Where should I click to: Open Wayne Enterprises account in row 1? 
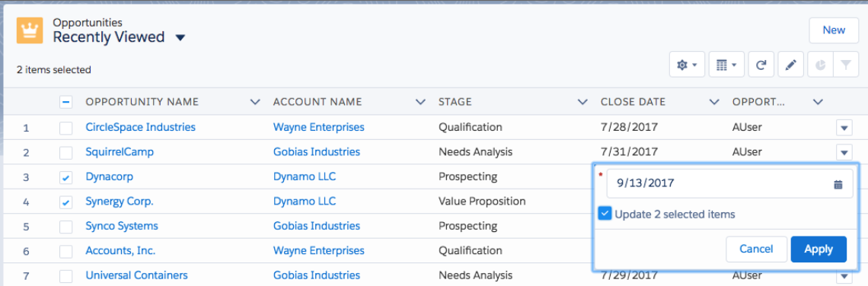(x=319, y=127)
